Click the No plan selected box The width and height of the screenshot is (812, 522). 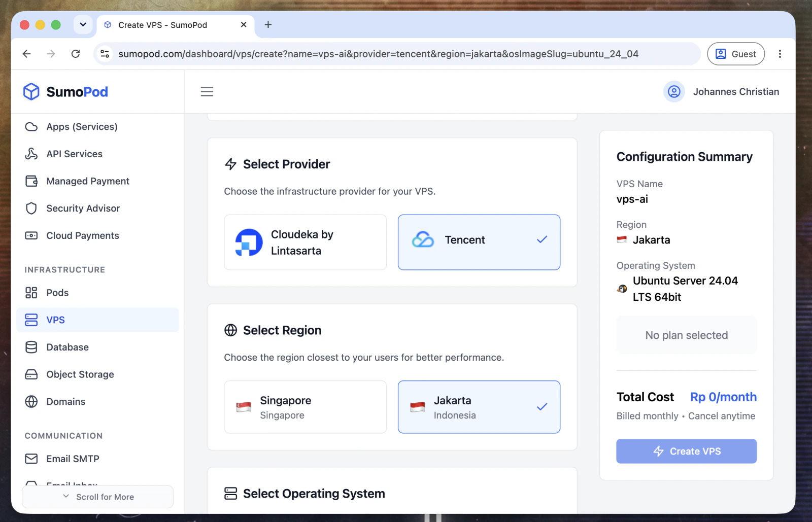686,335
